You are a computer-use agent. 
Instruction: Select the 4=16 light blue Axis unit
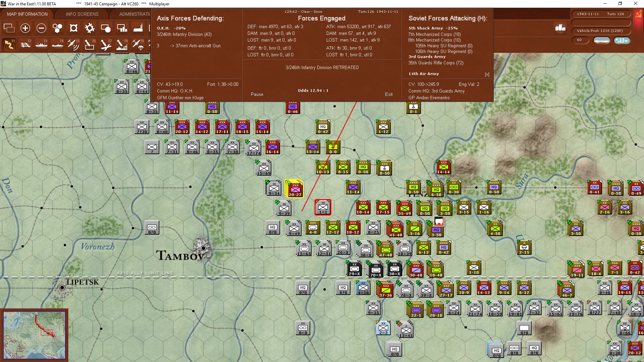coord(363,288)
